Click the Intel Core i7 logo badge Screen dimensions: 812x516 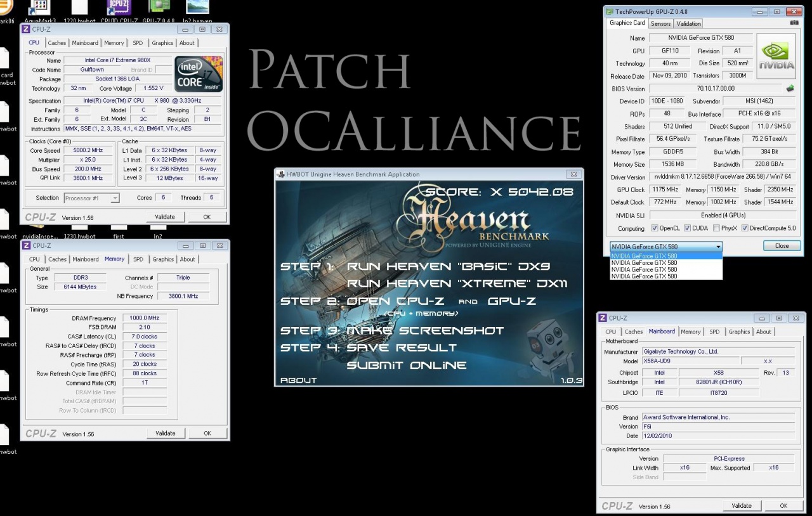coord(198,75)
